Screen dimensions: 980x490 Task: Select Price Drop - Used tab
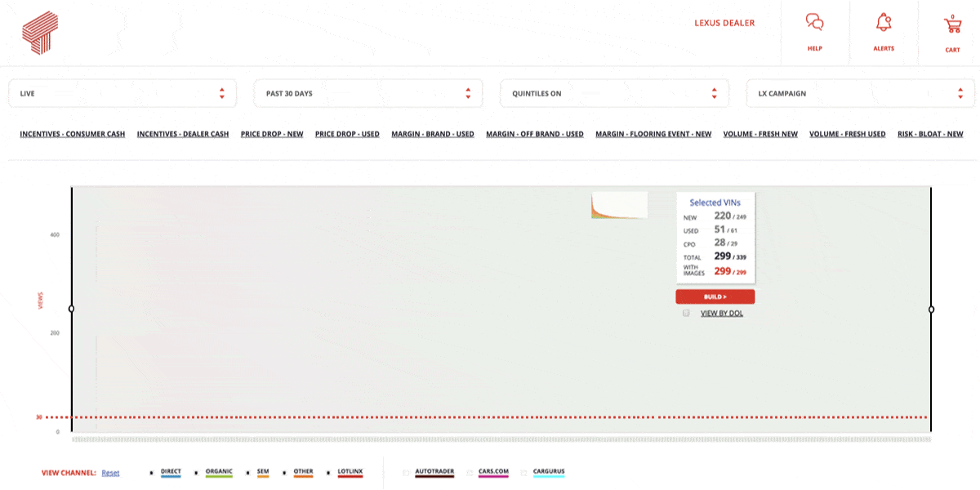347,134
